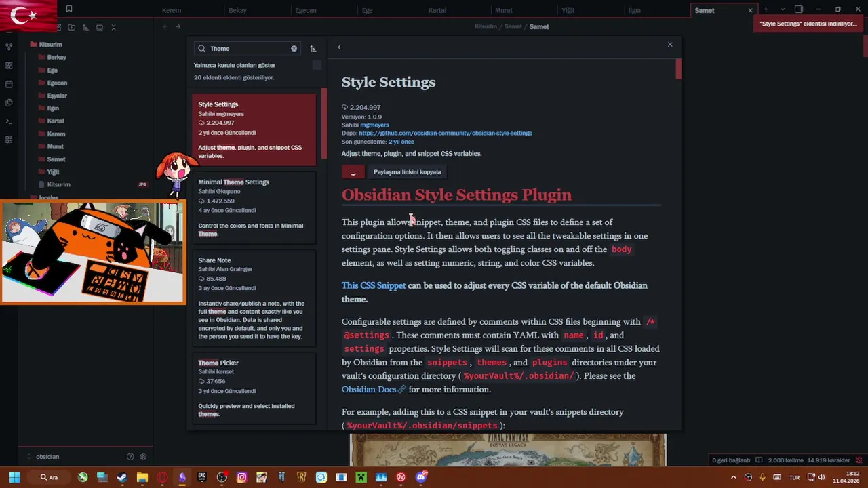Click Kitsurim breadcrumb in note header

pos(486,26)
